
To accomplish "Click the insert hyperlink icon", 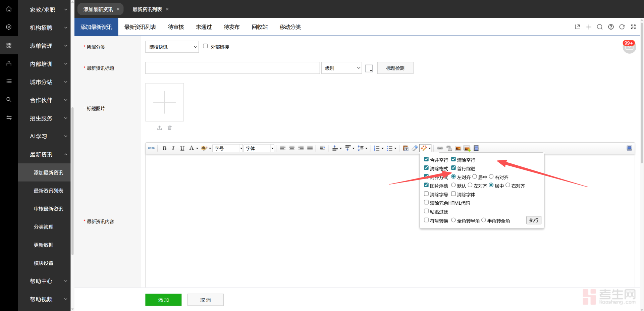I will pyautogui.click(x=440, y=148).
